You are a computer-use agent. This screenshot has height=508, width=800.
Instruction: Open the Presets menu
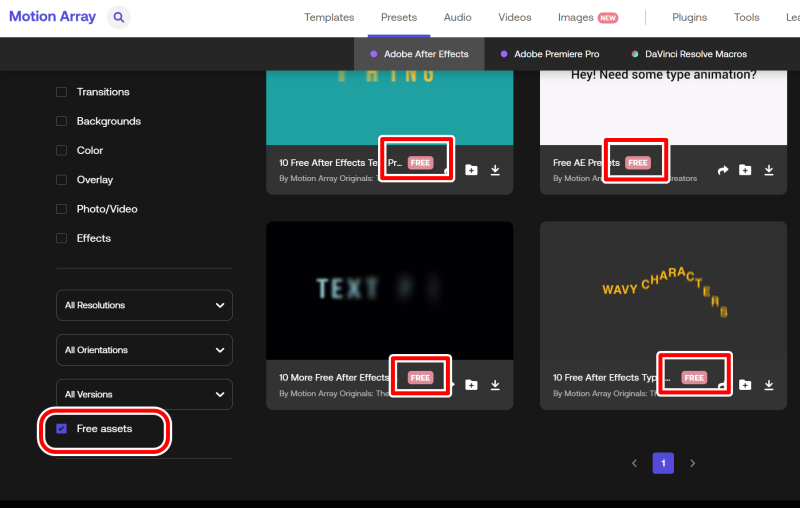coord(399,17)
